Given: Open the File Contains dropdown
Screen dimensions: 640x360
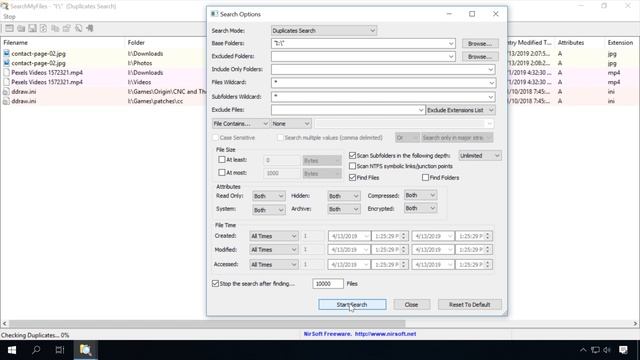Looking at the screenshot, I should (240, 124).
